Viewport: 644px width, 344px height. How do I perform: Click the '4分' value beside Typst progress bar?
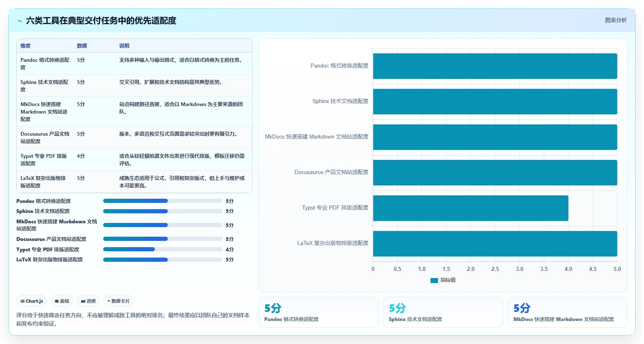(x=230, y=249)
